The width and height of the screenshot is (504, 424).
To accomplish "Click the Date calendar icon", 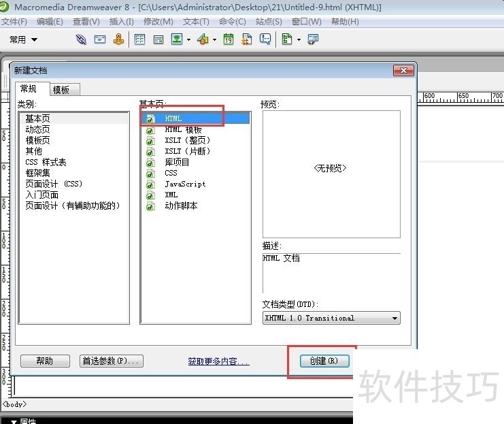I will point(229,39).
